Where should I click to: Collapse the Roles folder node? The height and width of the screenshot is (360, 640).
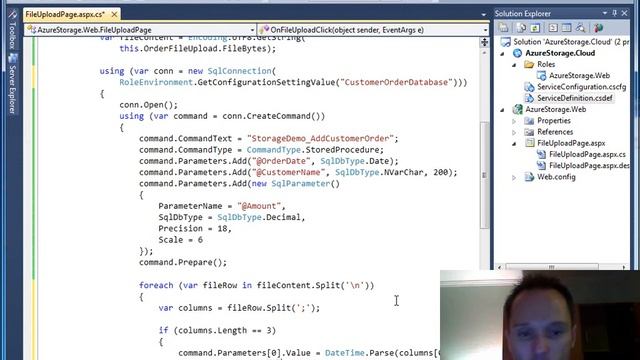pos(514,65)
